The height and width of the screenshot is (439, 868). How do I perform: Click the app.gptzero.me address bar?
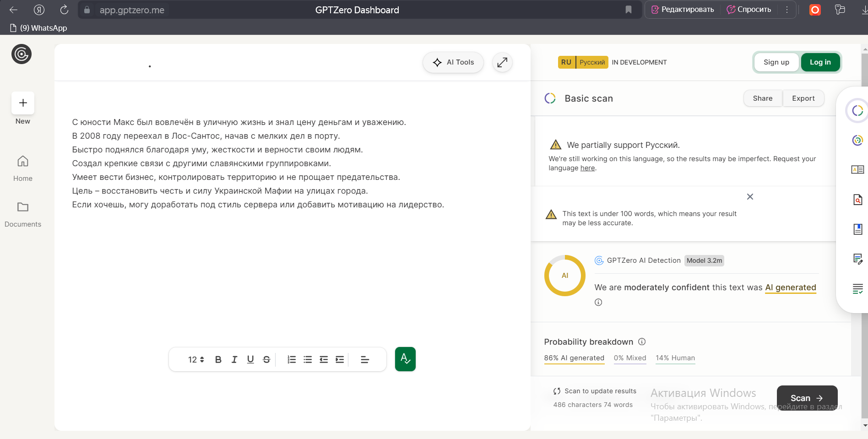pyautogui.click(x=131, y=10)
